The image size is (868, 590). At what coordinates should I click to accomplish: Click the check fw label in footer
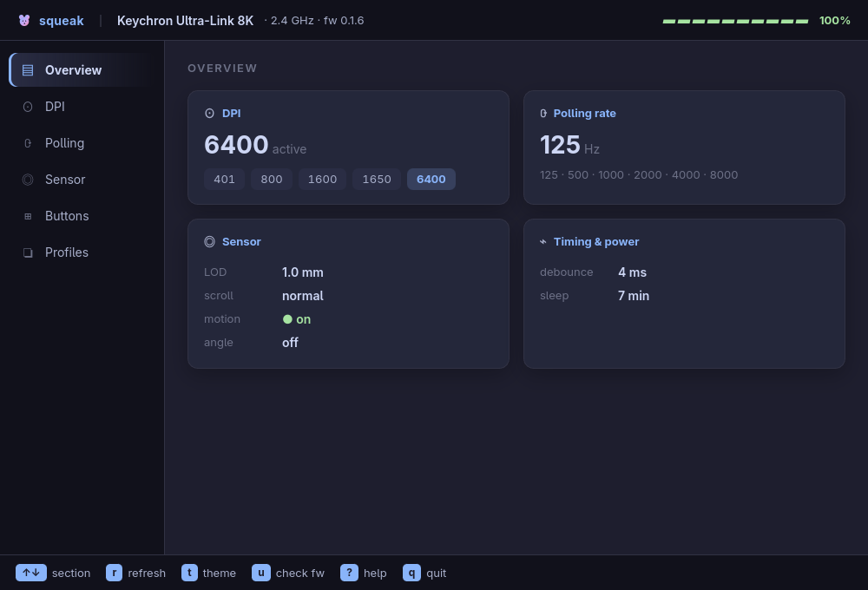coord(300,574)
